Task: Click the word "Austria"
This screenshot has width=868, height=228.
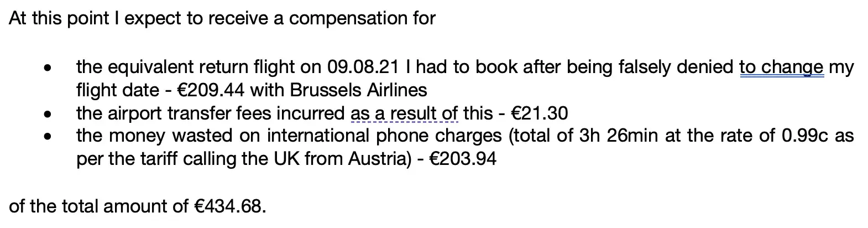Action: (x=379, y=159)
